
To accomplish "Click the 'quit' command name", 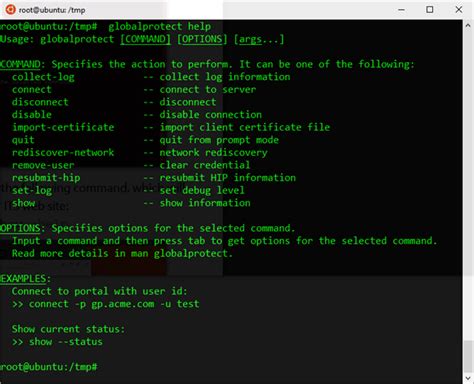I will click(23, 140).
